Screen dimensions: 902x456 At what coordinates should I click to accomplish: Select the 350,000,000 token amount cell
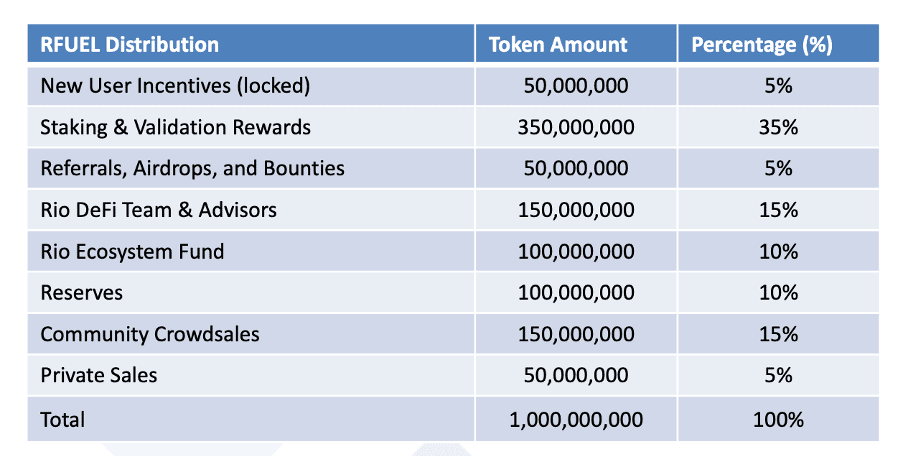click(x=576, y=127)
